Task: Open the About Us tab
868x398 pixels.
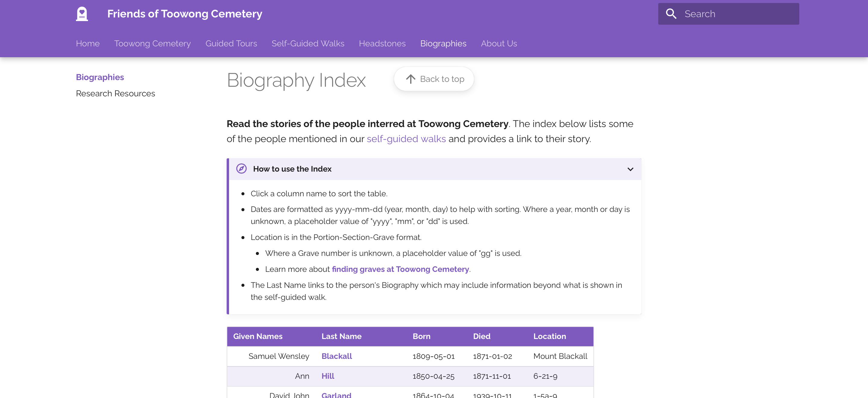Action: [x=499, y=43]
